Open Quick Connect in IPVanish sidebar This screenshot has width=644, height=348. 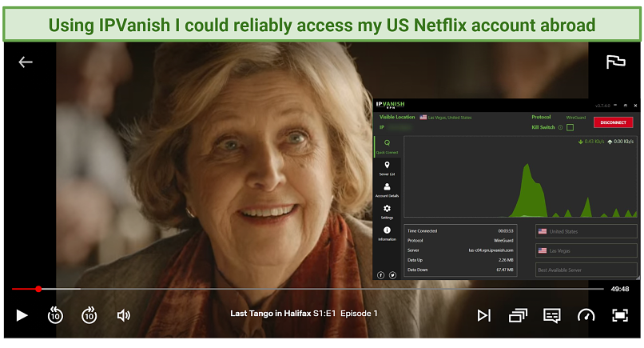(387, 146)
